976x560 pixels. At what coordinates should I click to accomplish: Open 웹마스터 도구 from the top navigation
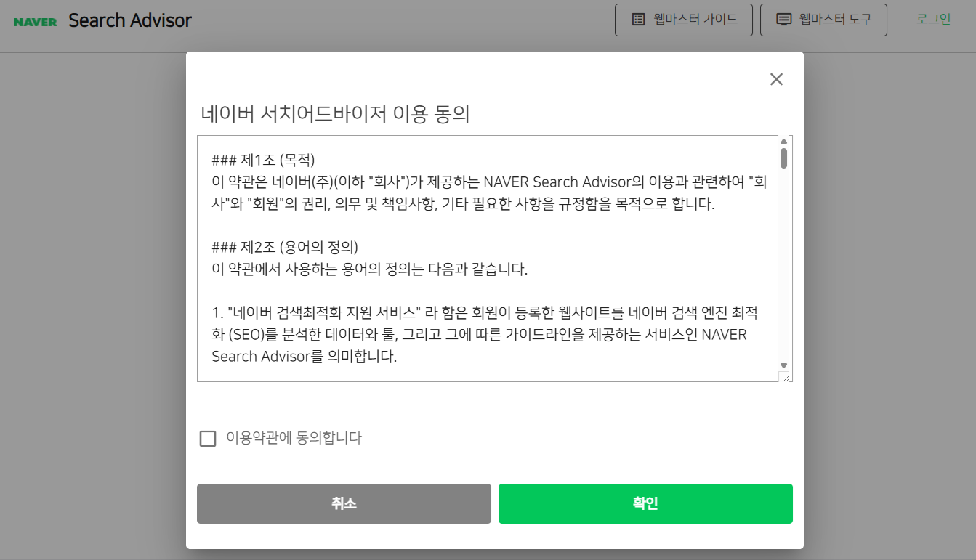pos(823,20)
